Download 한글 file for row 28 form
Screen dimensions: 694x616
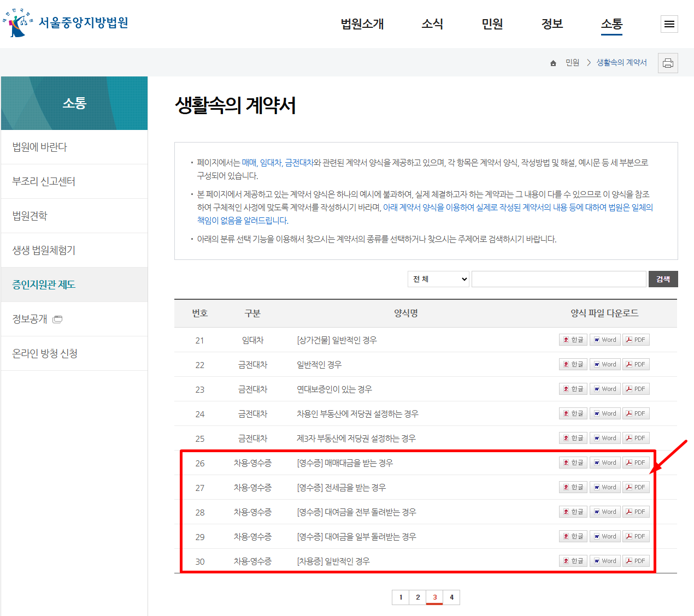click(x=573, y=511)
